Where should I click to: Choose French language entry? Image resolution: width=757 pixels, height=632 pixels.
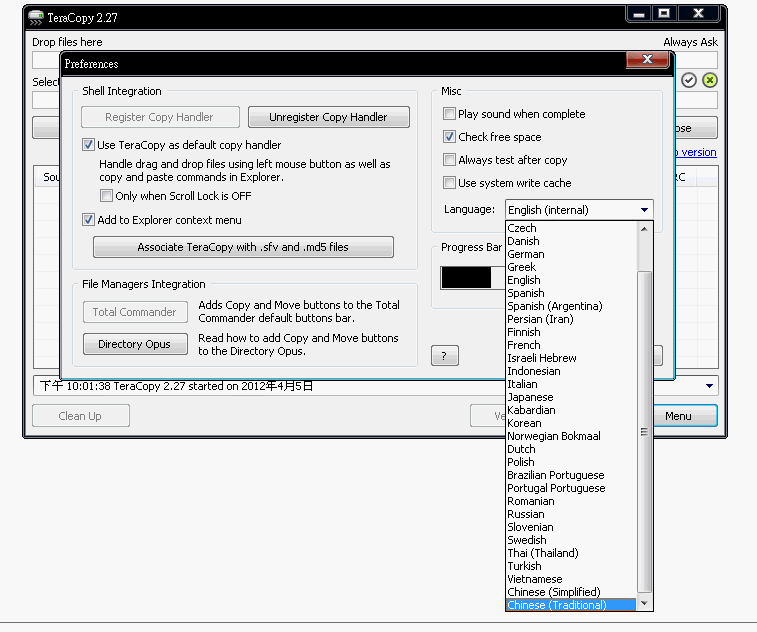coord(571,345)
